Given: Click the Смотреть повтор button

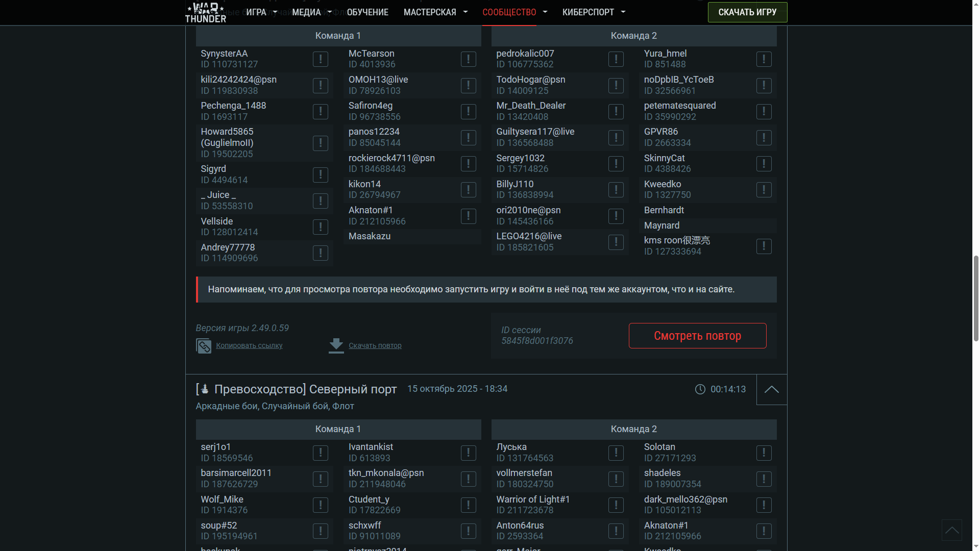Looking at the screenshot, I should (x=697, y=336).
